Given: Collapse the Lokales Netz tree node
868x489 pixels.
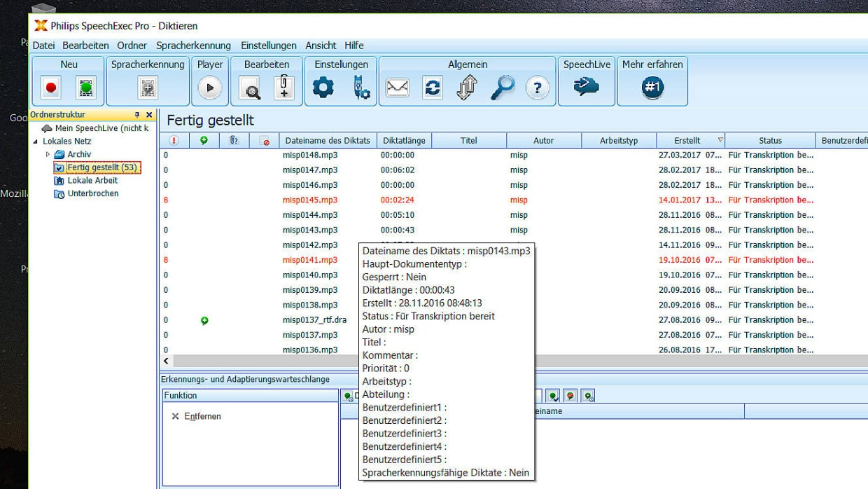Looking at the screenshot, I should tap(36, 142).
